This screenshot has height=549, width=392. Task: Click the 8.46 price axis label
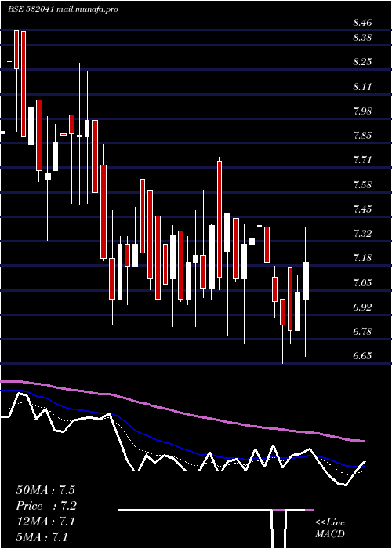point(362,23)
